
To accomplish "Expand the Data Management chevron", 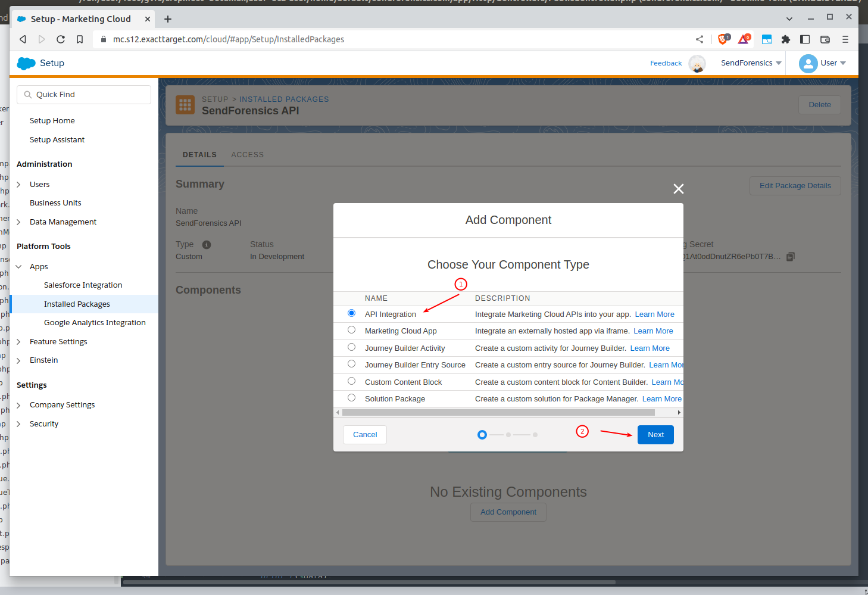I will click(x=18, y=222).
